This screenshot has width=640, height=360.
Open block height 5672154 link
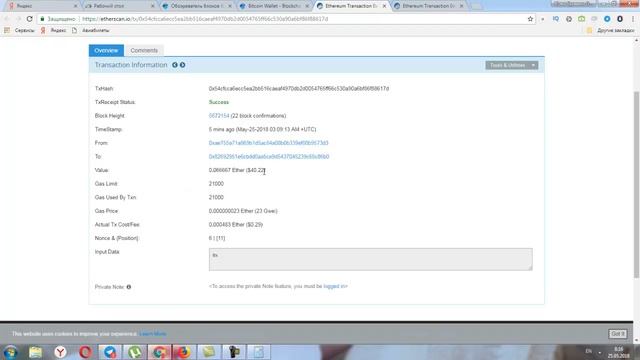pos(219,116)
